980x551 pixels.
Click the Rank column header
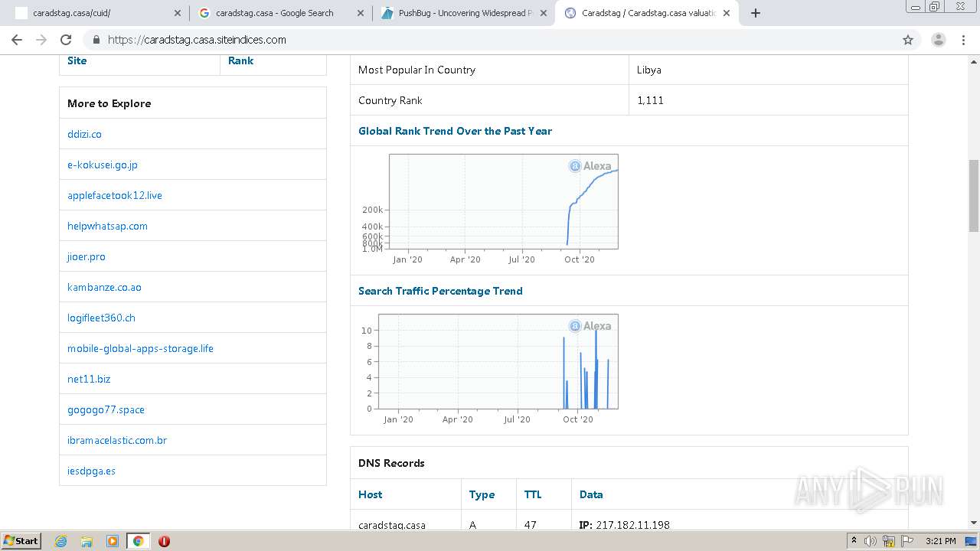point(240,60)
